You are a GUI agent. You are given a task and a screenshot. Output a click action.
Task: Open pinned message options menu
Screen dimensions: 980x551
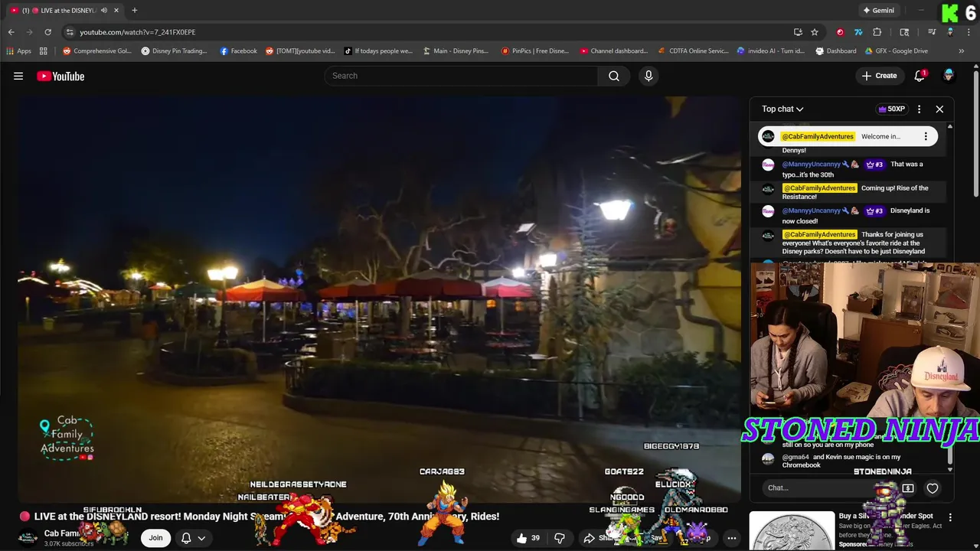[x=926, y=136]
